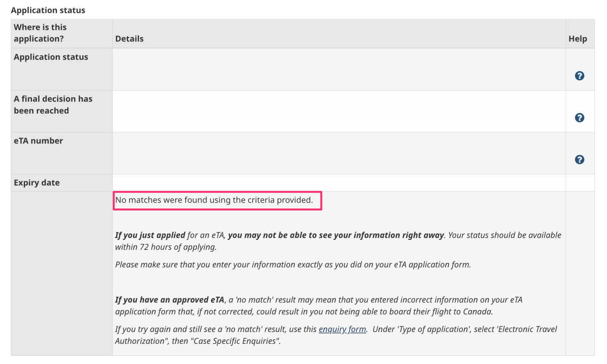Open help for final decision row

coord(579,118)
